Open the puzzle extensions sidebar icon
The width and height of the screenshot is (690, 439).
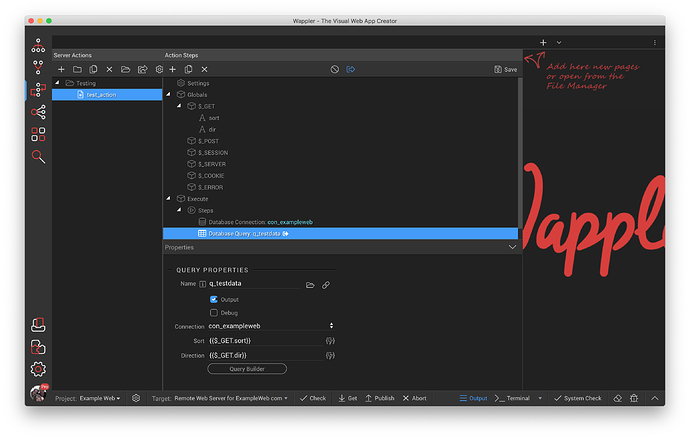click(38, 347)
